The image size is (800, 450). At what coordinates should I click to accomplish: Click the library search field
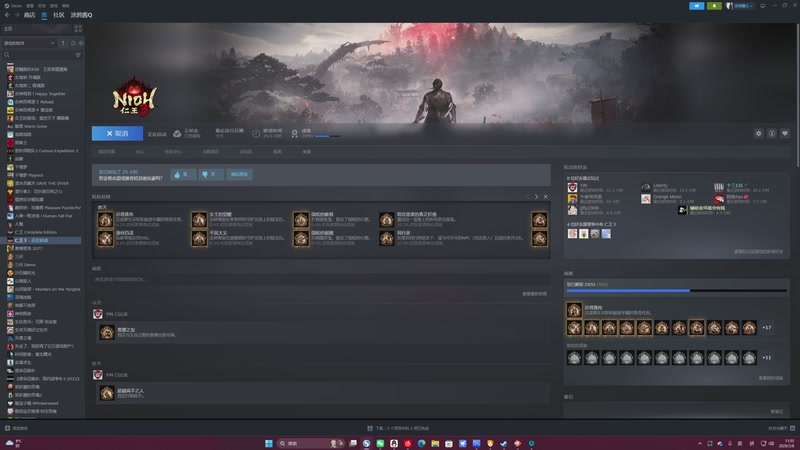pyautogui.click(x=40, y=56)
